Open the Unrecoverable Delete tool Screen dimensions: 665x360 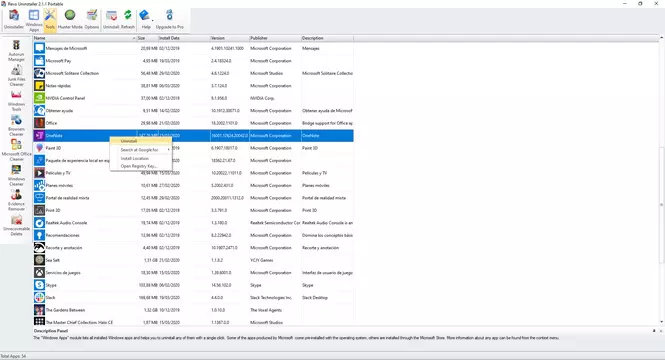pos(16,225)
